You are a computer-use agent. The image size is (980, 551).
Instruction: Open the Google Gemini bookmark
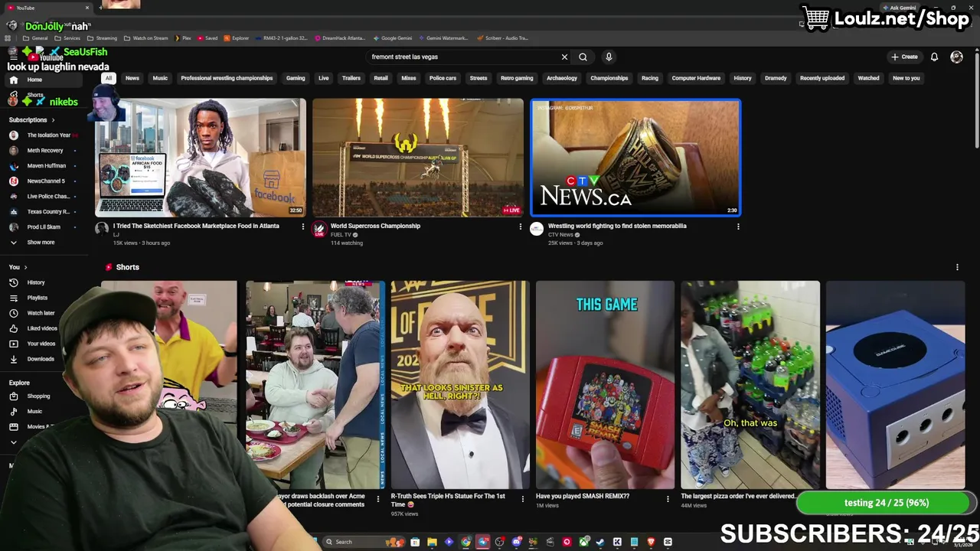tap(393, 37)
